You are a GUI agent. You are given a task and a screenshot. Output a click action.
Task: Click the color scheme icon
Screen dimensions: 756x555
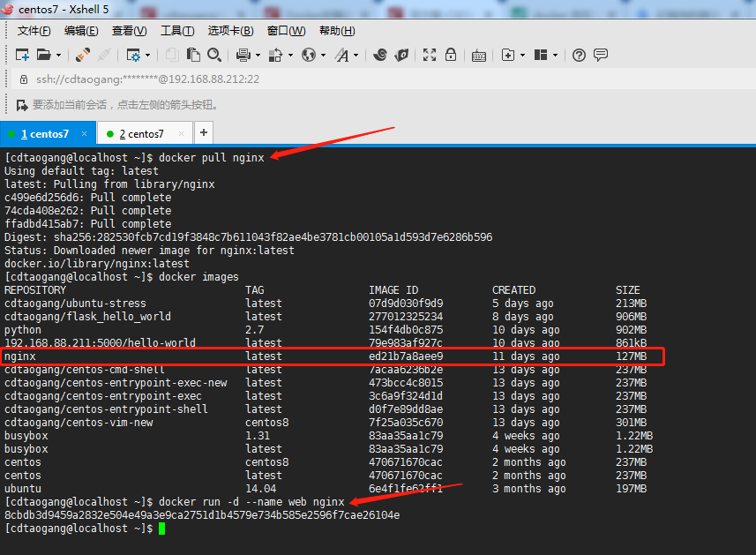pos(275,55)
